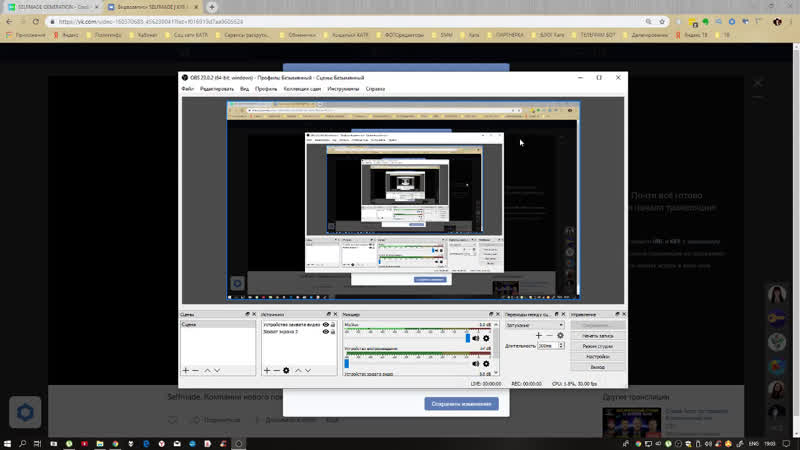800x450 pixels.
Task: Add a new source with plus icon
Action: point(267,370)
